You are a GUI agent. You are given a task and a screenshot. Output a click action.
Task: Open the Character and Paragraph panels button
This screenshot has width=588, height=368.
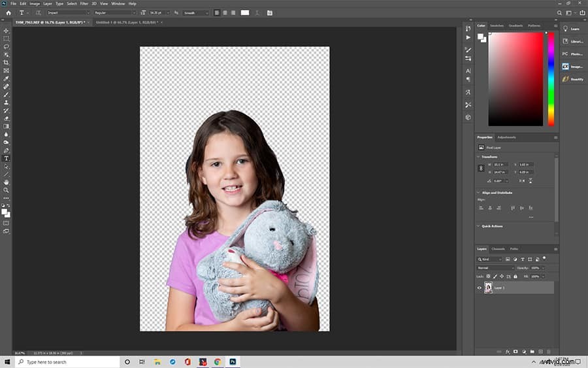click(x=270, y=13)
